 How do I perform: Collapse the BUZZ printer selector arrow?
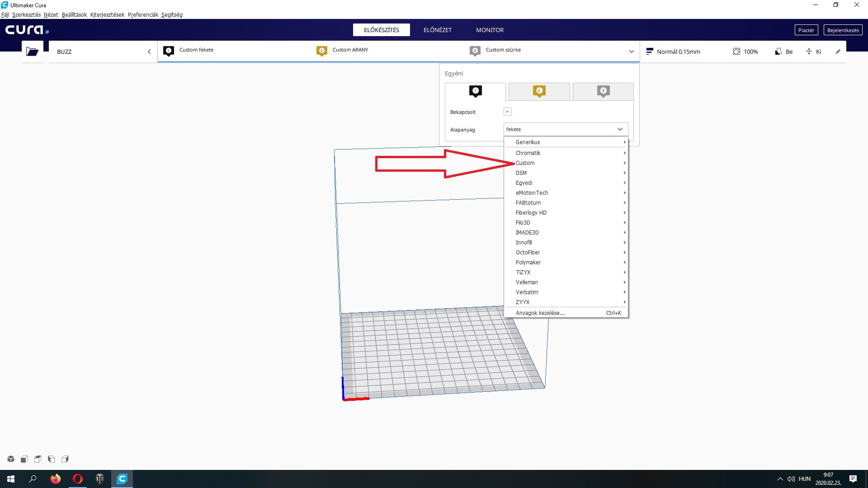[x=149, y=52]
